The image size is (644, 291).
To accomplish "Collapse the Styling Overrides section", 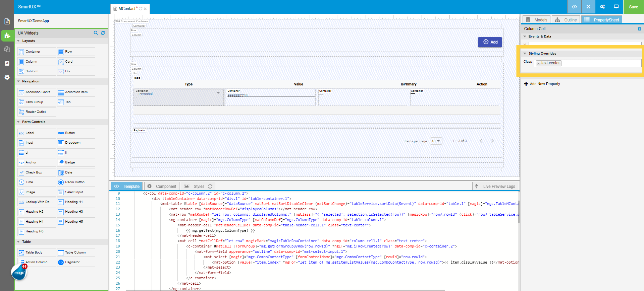I will click(525, 54).
